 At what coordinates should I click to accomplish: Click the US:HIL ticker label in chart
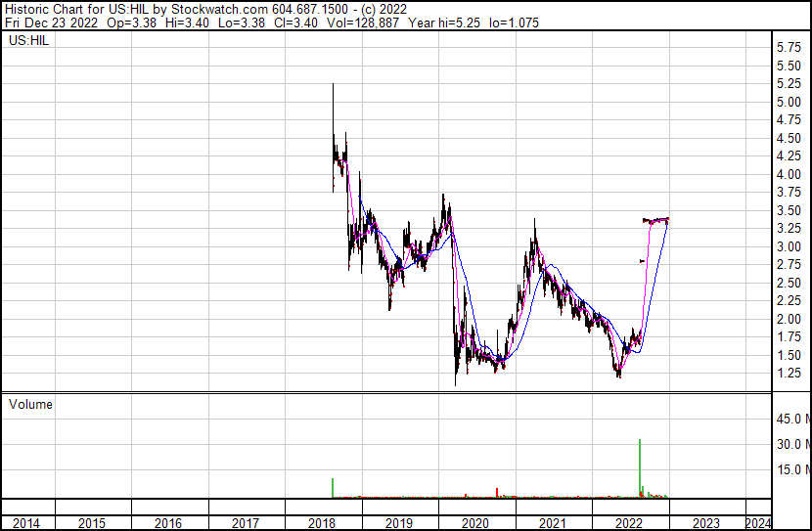click(27, 40)
